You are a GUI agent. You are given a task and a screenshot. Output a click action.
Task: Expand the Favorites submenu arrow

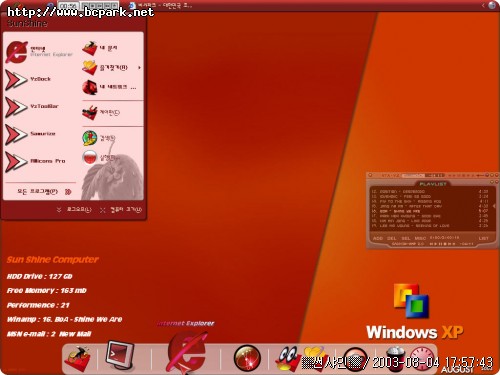click(x=139, y=68)
